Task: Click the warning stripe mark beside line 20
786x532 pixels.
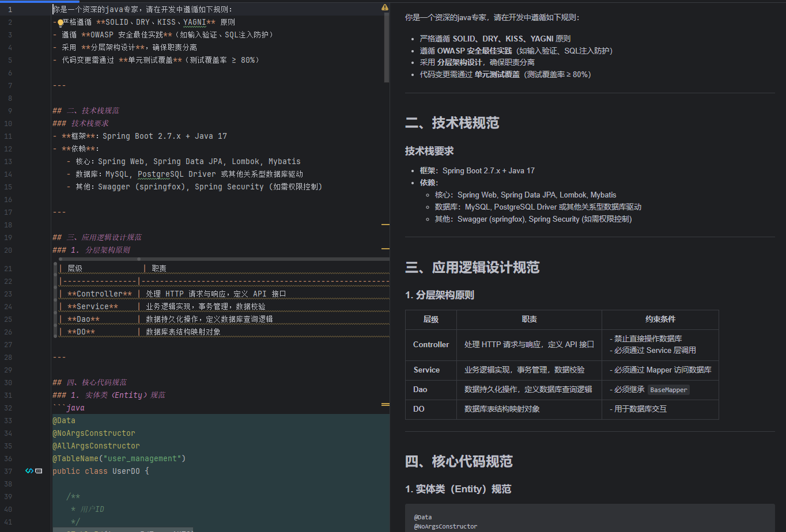Action: click(386, 249)
